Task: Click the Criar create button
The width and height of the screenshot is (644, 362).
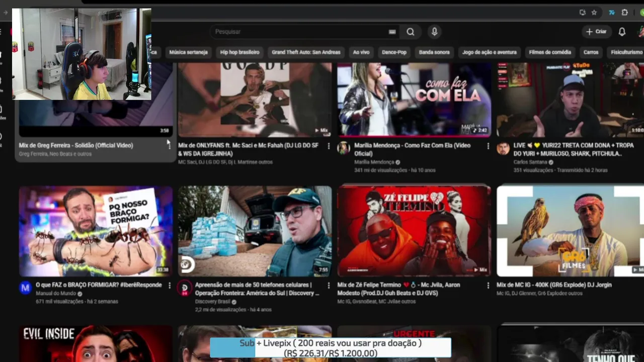Action: pyautogui.click(x=597, y=32)
